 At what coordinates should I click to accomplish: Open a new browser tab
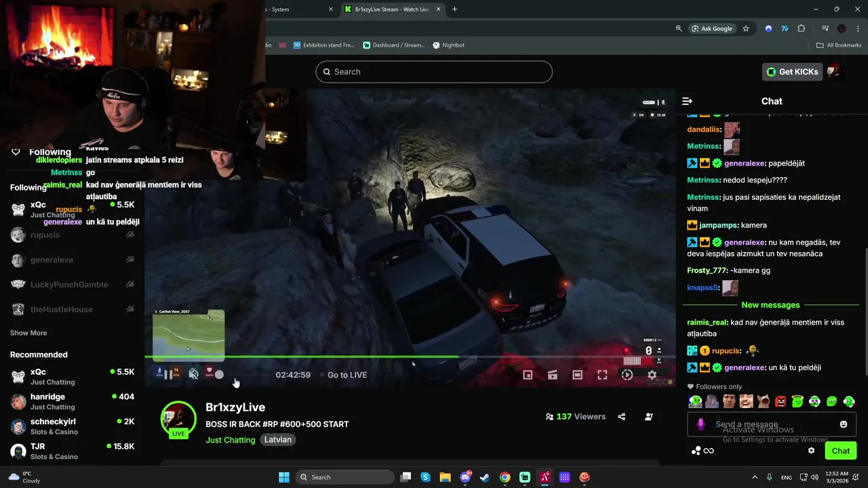[454, 9]
